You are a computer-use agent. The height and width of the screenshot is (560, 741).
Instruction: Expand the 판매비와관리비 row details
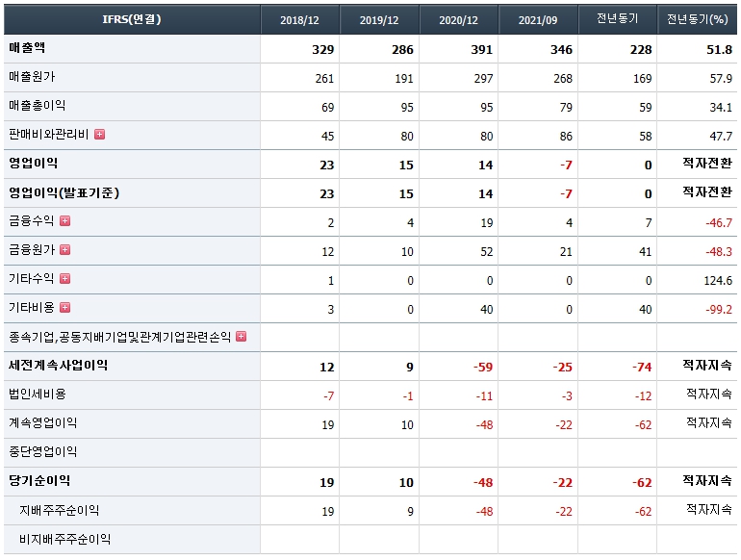coord(99,135)
